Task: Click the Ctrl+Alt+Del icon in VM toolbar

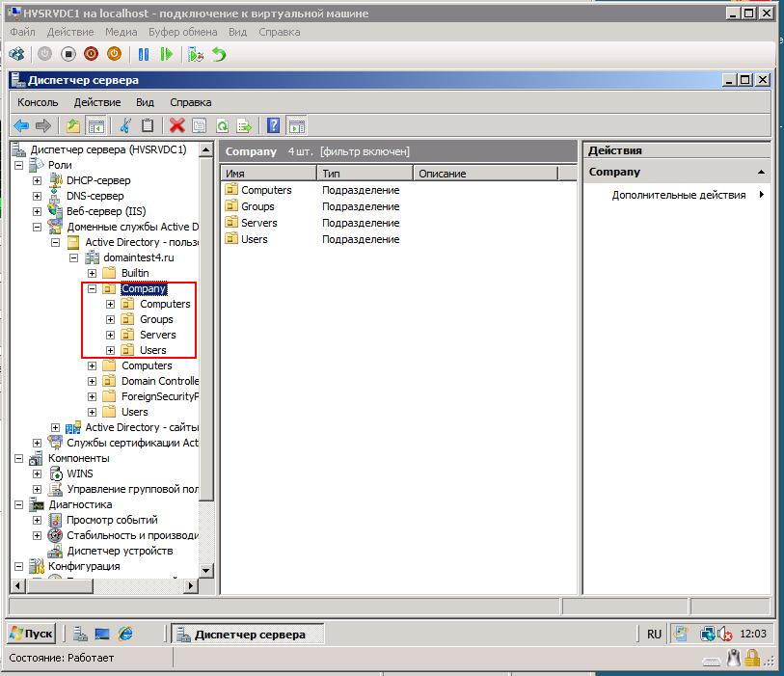Action: tap(16, 54)
